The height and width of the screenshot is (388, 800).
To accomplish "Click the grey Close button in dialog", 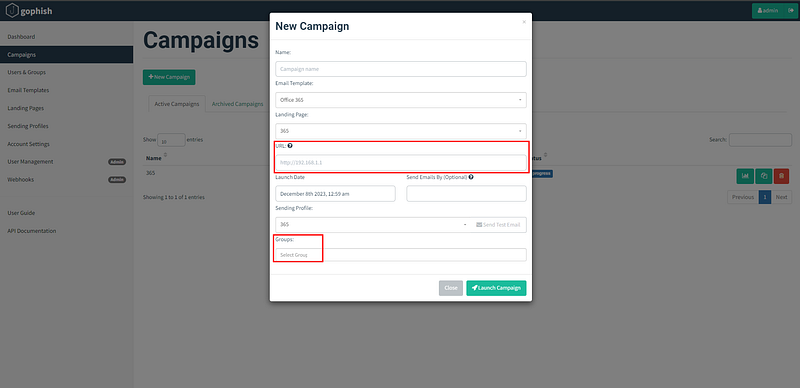I will point(451,288).
